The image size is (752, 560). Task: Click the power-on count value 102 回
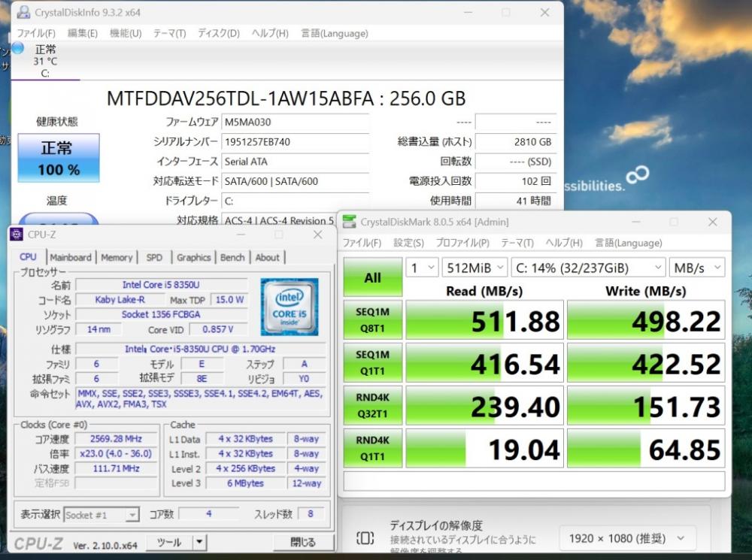tap(516, 180)
